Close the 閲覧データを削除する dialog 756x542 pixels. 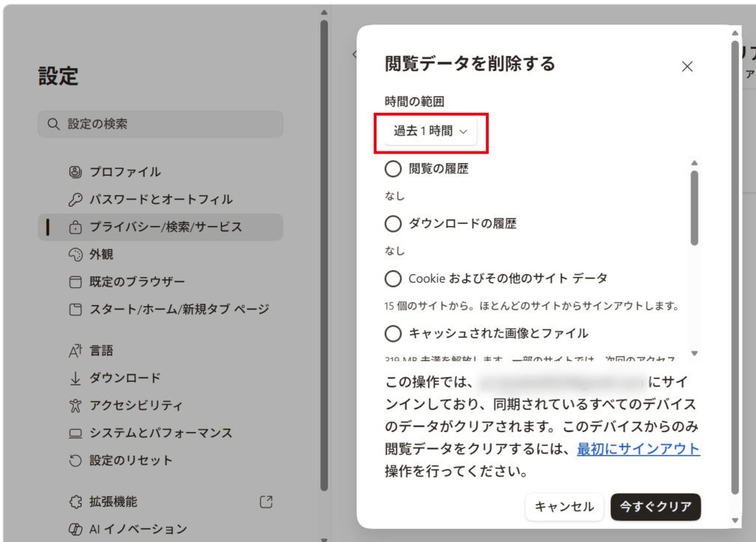[x=687, y=66]
